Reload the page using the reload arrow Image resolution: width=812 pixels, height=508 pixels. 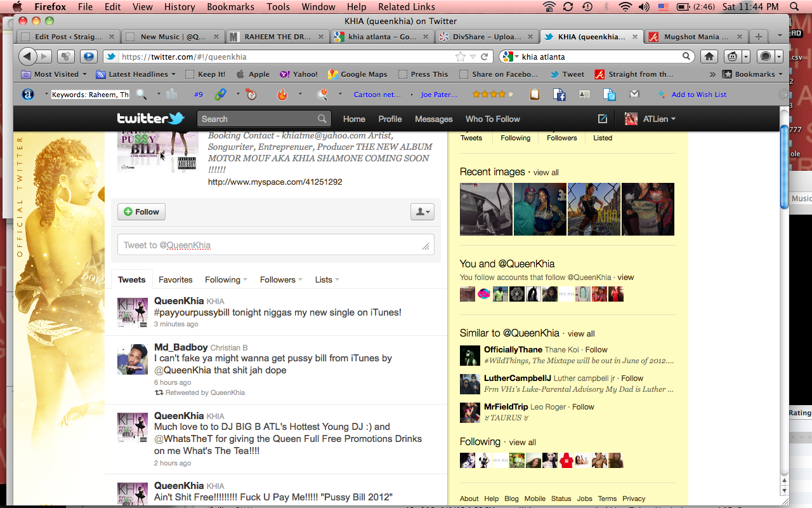484,57
